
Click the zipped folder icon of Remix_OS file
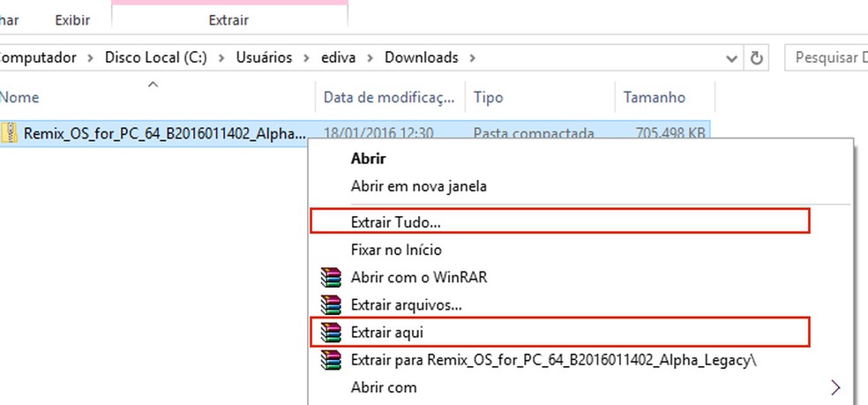tap(10, 133)
